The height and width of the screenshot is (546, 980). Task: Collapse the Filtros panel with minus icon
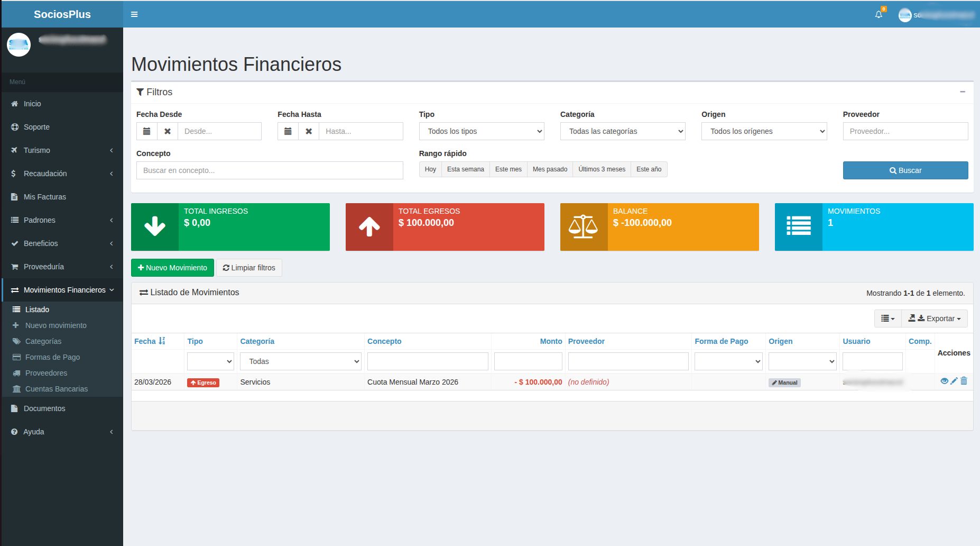coord(963,92)
